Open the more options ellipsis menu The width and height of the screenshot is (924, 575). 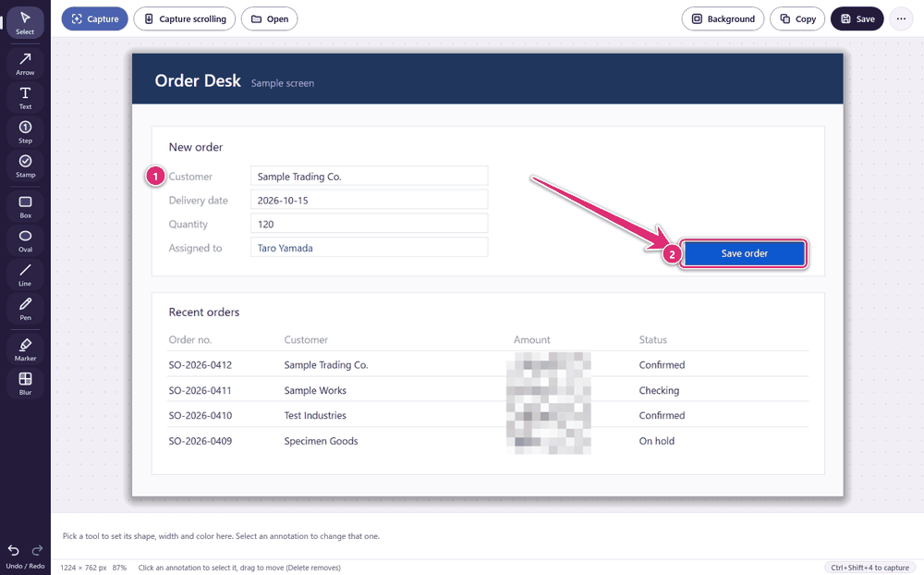click(901, 18)
